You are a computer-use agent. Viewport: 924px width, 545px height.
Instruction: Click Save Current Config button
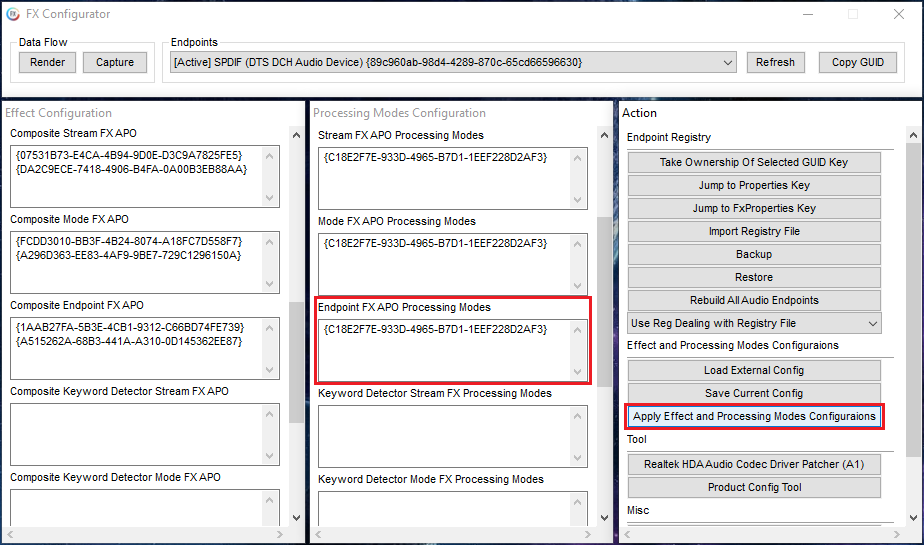(754, 394)
